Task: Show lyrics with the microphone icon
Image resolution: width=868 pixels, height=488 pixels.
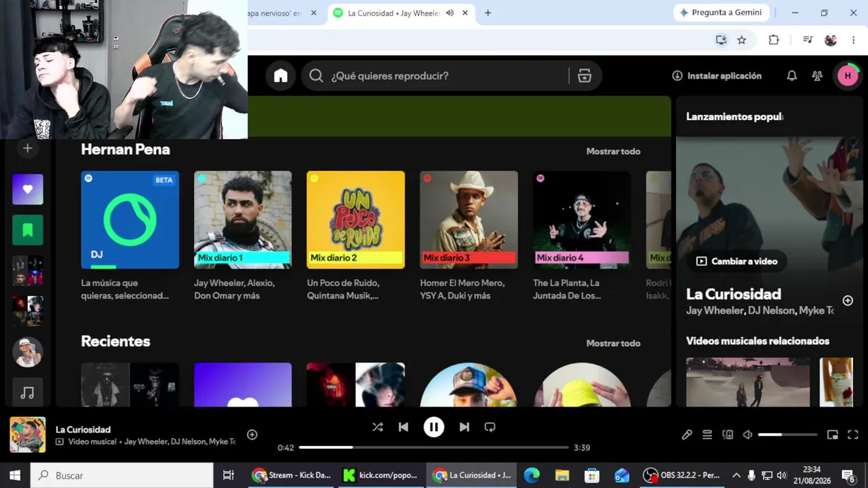Action: tap(687, 435)
